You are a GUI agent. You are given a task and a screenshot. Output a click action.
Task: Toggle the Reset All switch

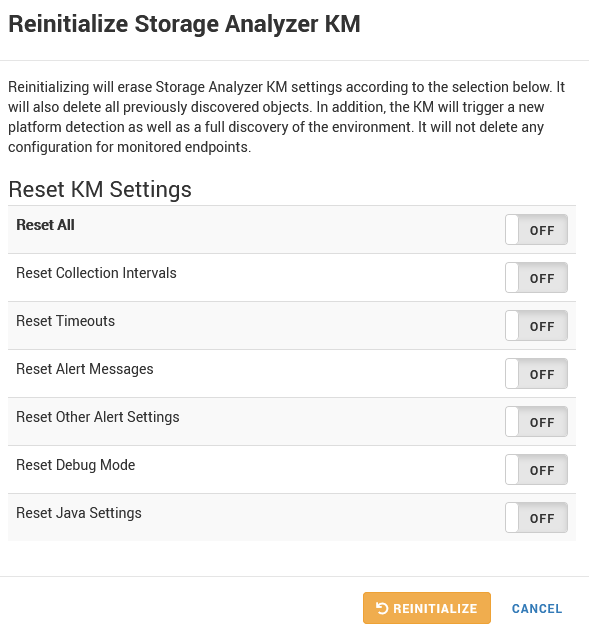coord(536,230)
